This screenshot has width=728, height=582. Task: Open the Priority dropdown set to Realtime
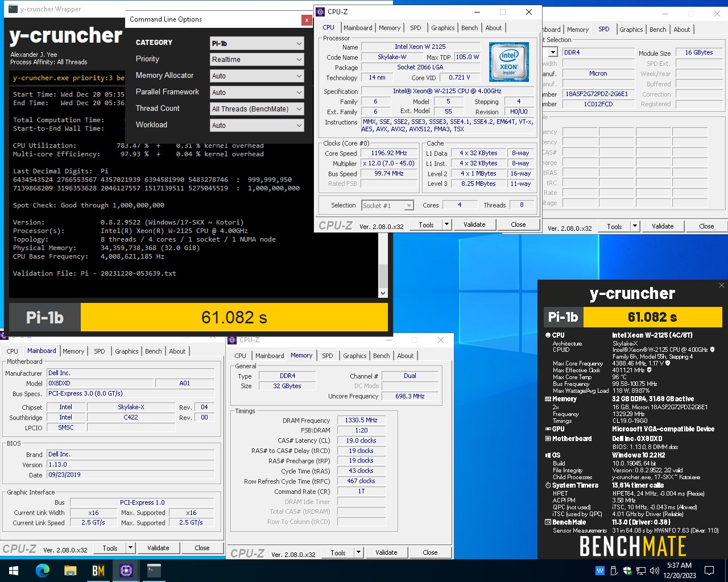click(x=257, y=60)
